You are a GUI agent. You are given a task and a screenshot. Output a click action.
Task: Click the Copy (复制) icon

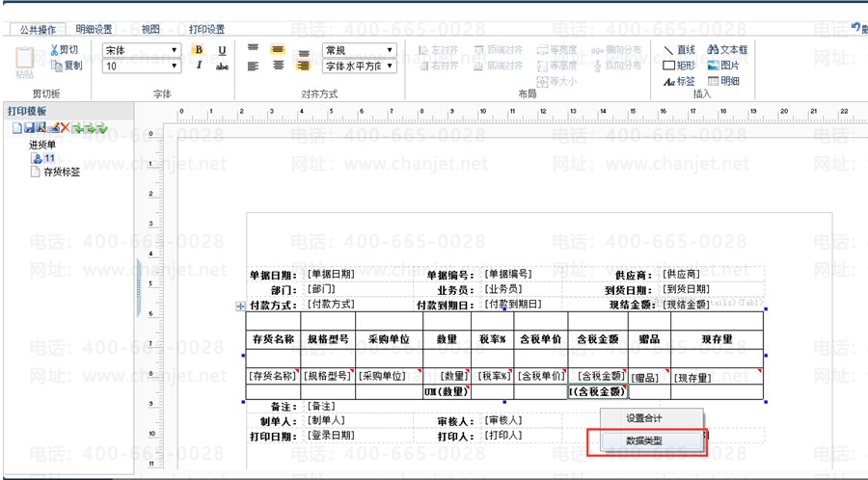[x=56, y=66]
